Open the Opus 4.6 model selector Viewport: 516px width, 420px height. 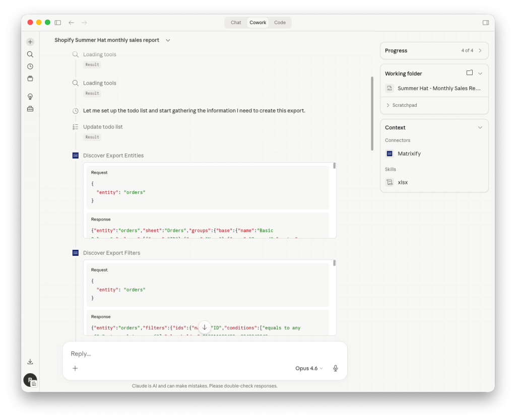pyautogui.click(x=308, y=368)
